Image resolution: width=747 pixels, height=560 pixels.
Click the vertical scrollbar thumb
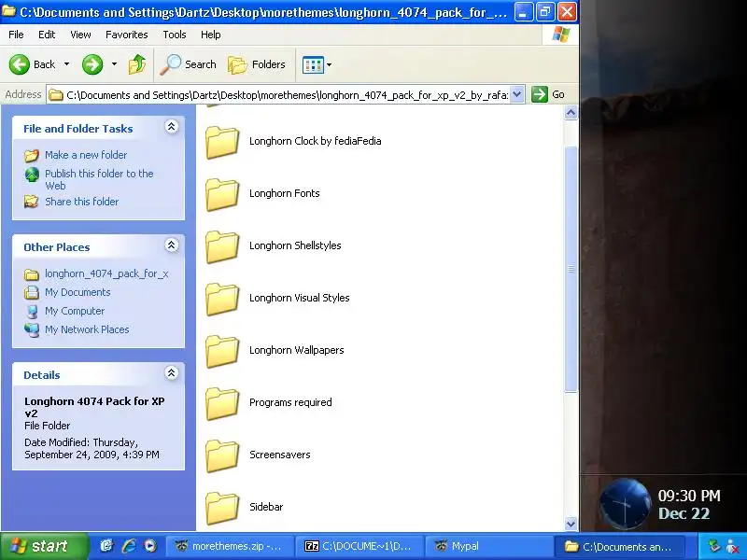pyautogui.click(x=571, y=270)
